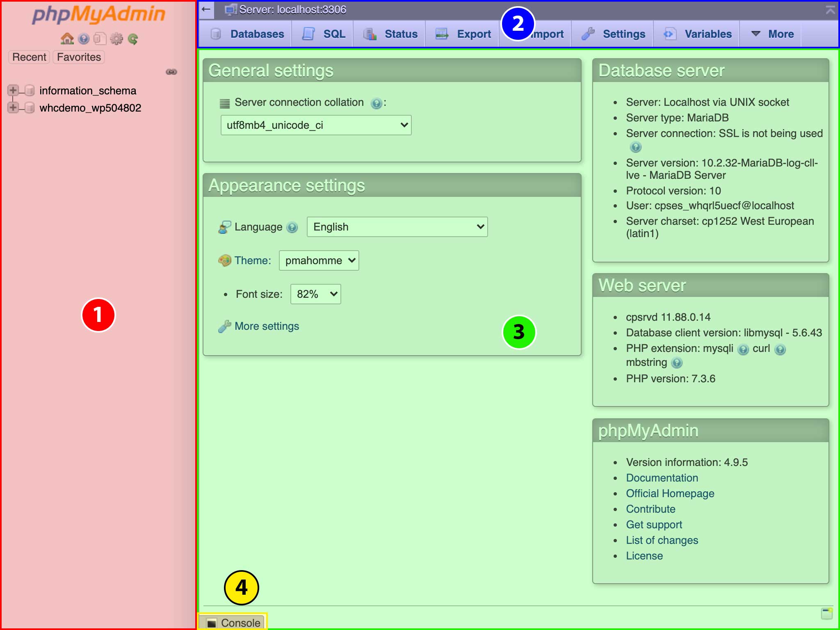The image size is (840, 630).
Task: Open help for Server connection collation
Action: click(x=376, y=103)
